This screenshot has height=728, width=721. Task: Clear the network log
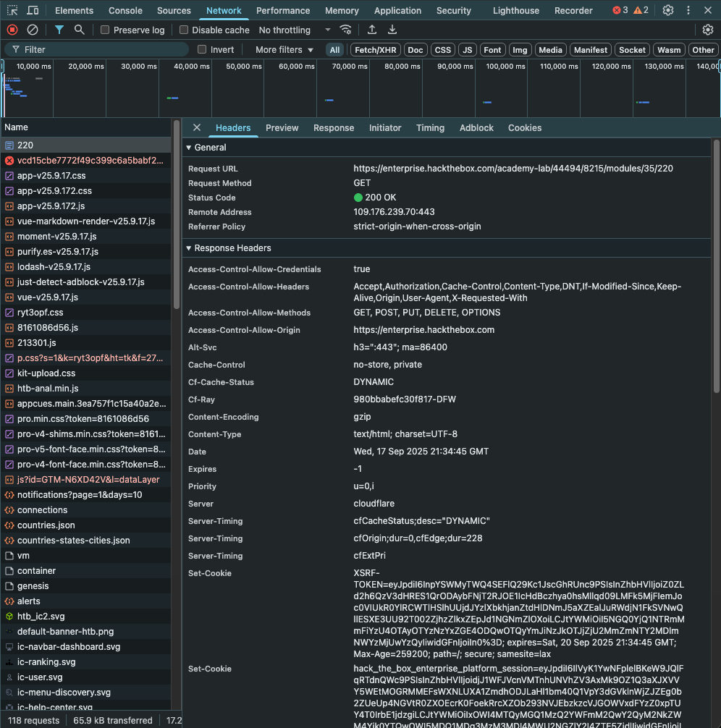[33, 30]
